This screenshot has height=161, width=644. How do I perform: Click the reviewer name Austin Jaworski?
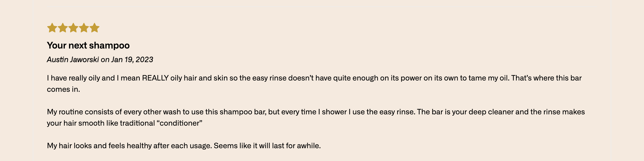coord(73,60)
